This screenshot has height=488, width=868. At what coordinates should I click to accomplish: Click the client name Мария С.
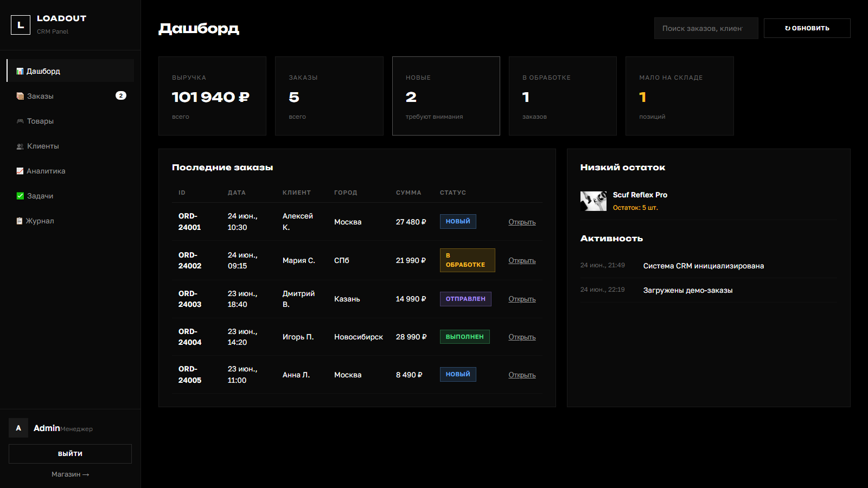click(299, 260)
